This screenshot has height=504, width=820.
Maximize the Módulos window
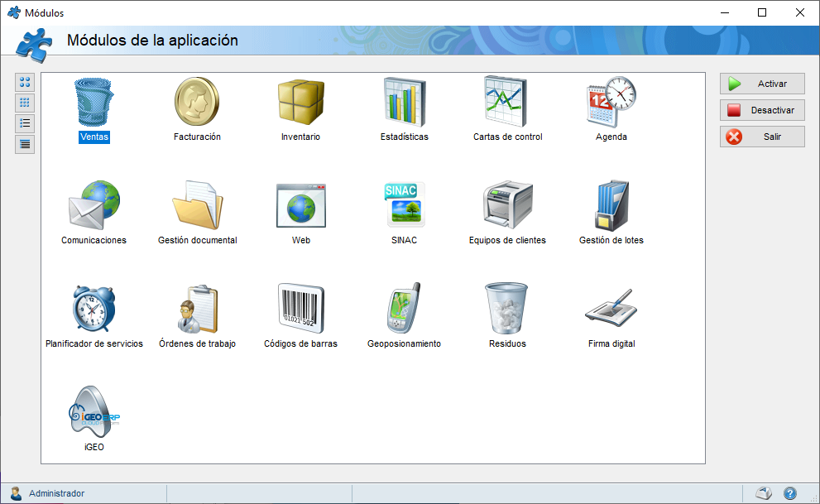762,12
